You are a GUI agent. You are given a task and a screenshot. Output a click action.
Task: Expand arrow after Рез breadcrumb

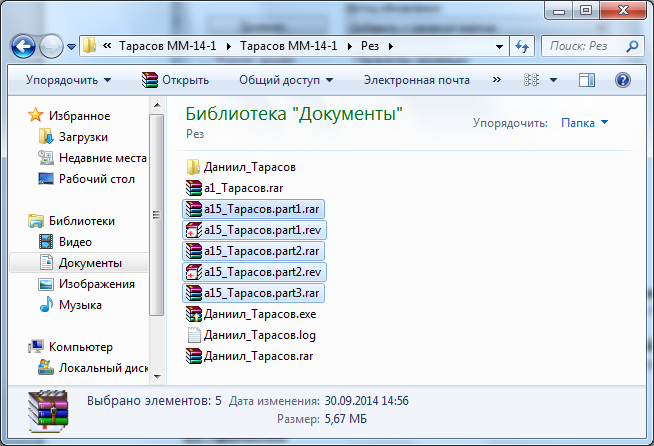[x=390, y=46]
